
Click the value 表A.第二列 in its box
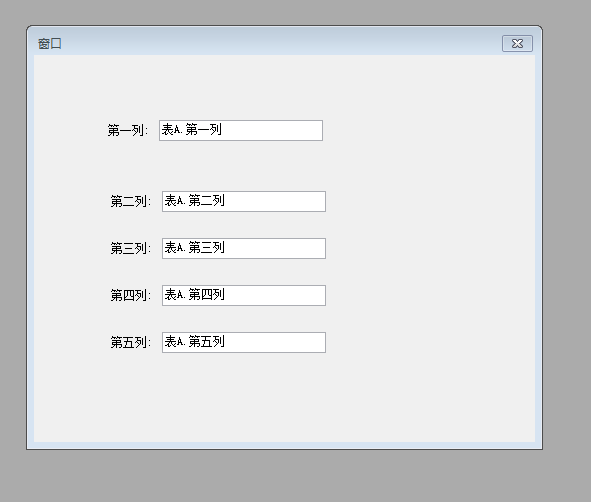[194, 200]
